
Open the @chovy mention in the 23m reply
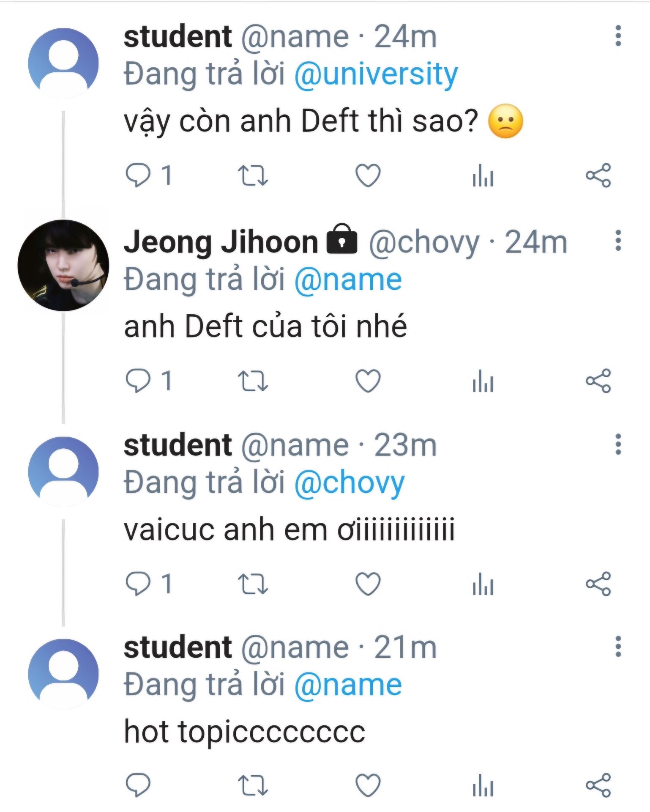tap(349, 483)
